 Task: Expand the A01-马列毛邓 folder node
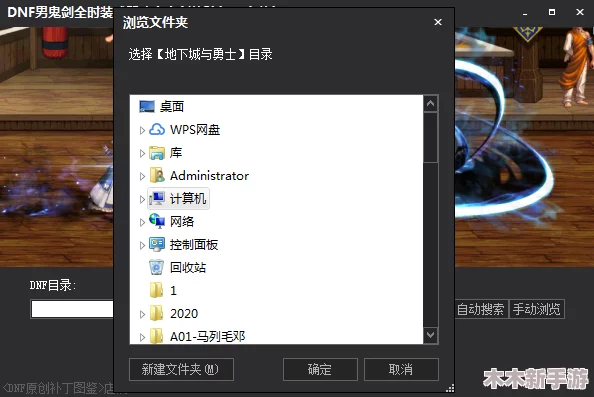pyautogui.click(x=142, y=337)
